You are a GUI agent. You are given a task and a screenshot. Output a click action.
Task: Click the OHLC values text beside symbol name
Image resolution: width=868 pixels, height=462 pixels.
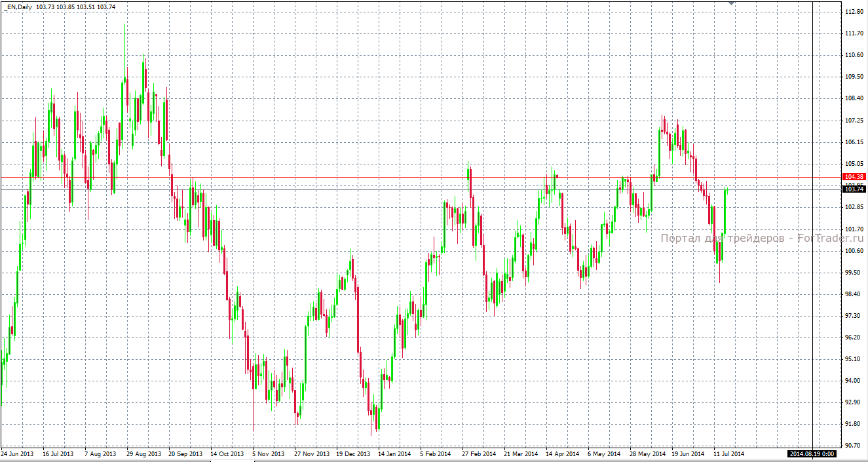[67, 7]
